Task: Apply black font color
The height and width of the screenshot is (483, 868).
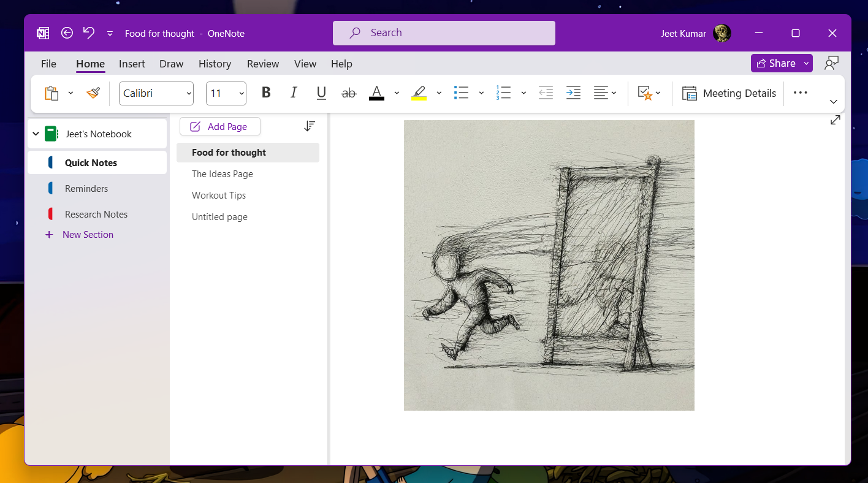Action: pos(376,93)
